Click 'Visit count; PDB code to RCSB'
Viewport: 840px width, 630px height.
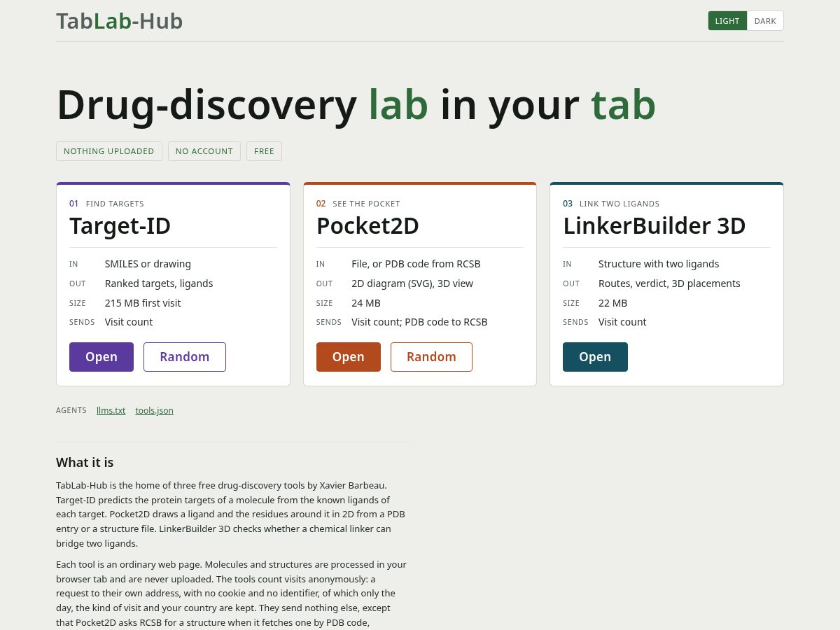pos(419,322)
